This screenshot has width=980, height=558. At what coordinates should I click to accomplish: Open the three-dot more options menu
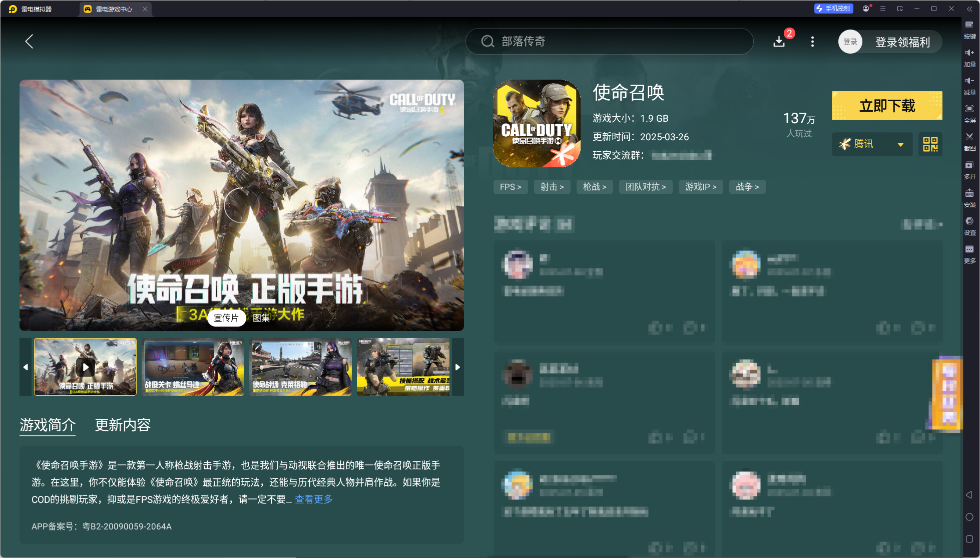(x=812, y=42)
